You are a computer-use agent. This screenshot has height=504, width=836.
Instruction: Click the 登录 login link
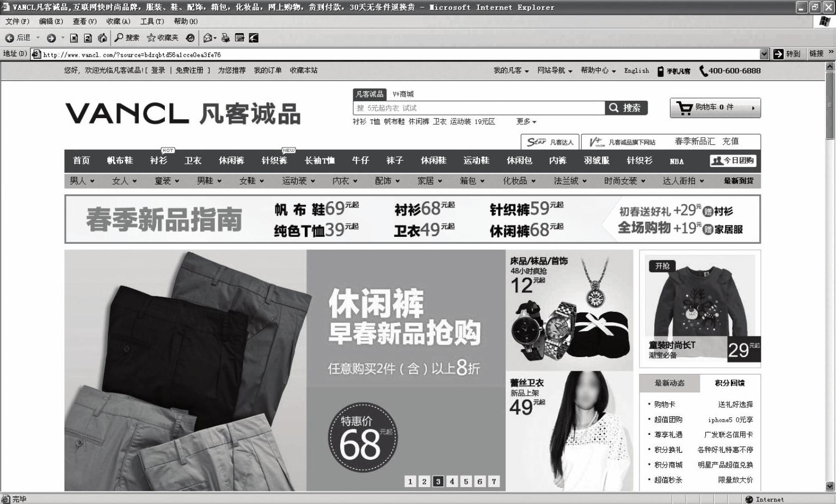click(158, 71)
